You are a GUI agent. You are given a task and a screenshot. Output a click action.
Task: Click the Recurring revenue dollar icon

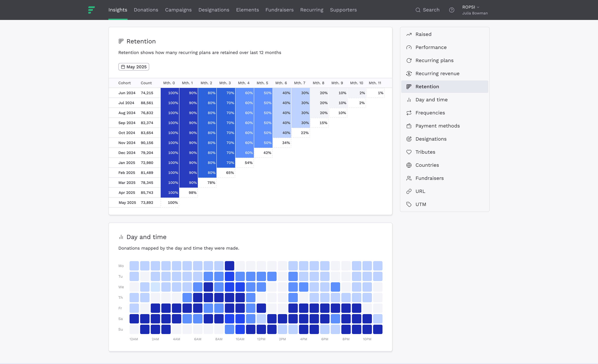(409, 74)
